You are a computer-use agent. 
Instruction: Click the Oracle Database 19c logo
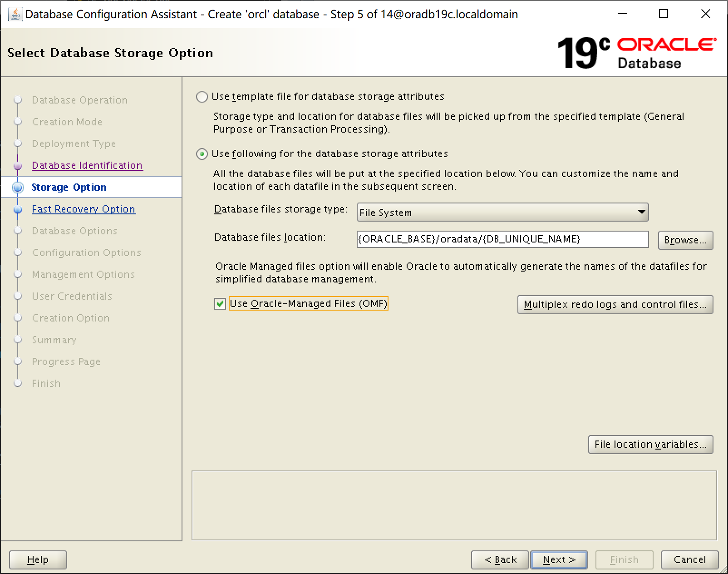[637, 53]
